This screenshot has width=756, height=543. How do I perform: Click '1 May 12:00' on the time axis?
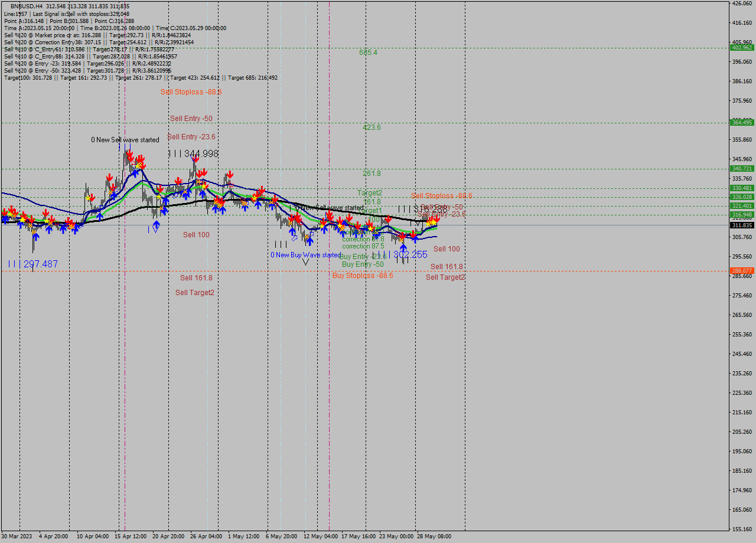[244, 537]
